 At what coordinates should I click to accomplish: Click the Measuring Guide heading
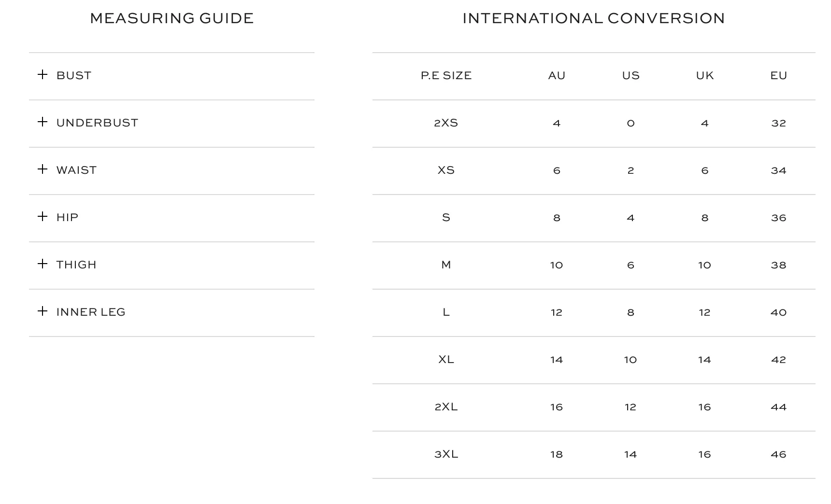click(172, 18)
